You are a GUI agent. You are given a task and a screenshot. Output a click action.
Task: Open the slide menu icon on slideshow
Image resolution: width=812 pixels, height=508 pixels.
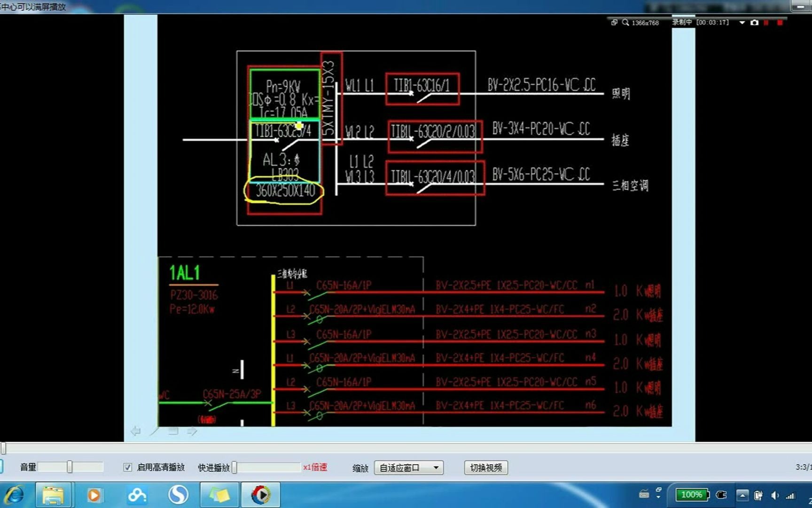173,431
